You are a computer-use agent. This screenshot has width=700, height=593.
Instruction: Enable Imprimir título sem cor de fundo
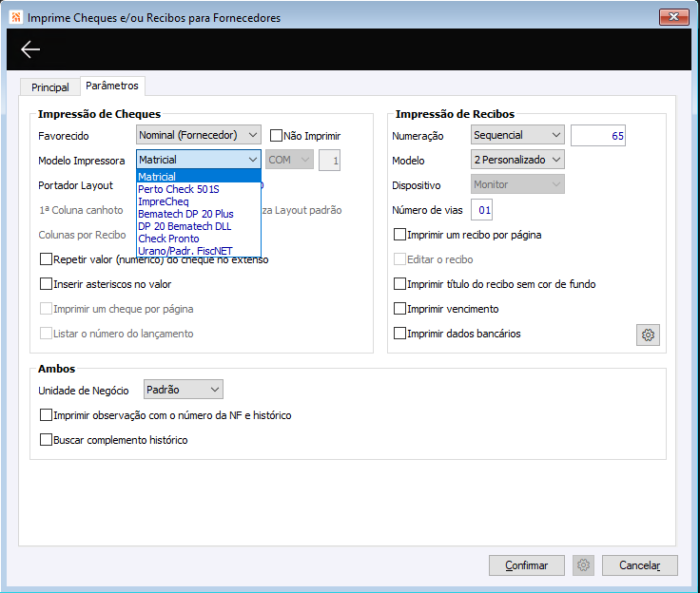coord(399,284)
